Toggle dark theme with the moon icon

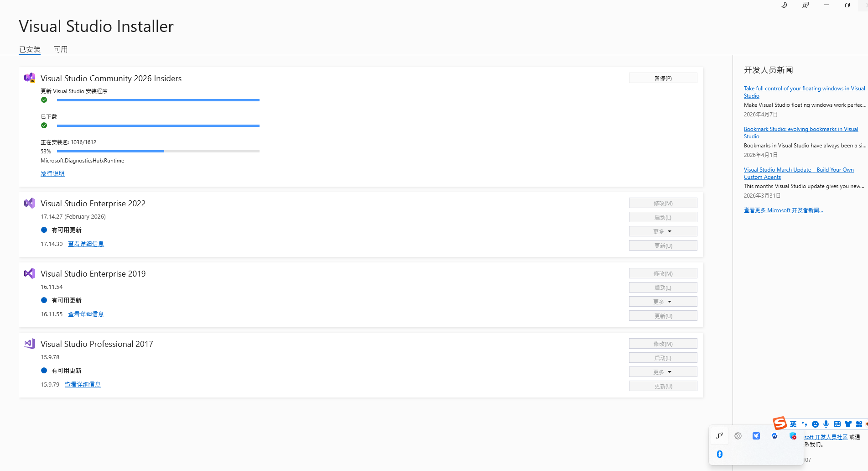click(x=784, y=5)
